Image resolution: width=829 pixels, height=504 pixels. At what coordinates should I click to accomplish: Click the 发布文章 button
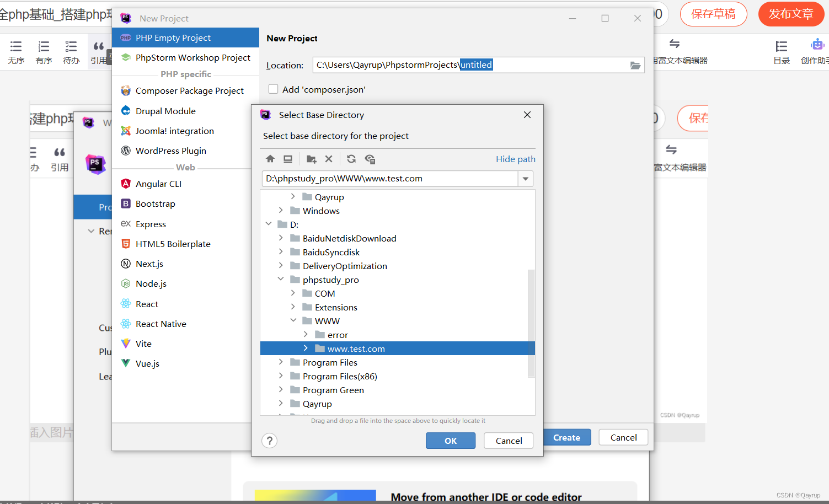click(x=791, y=14)
